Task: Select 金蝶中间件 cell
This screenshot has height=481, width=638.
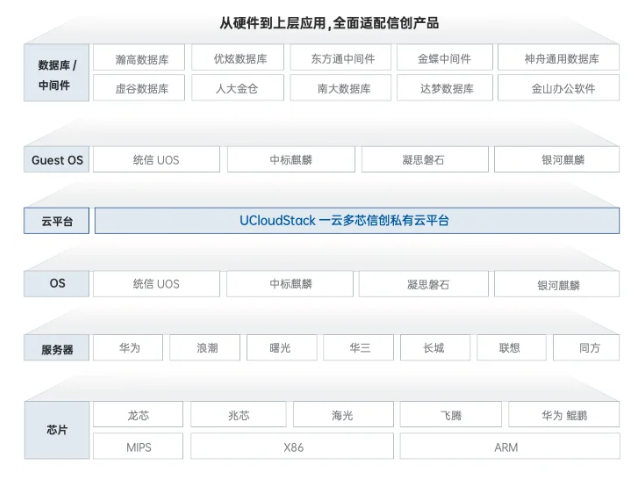Action: pos(445,58)
